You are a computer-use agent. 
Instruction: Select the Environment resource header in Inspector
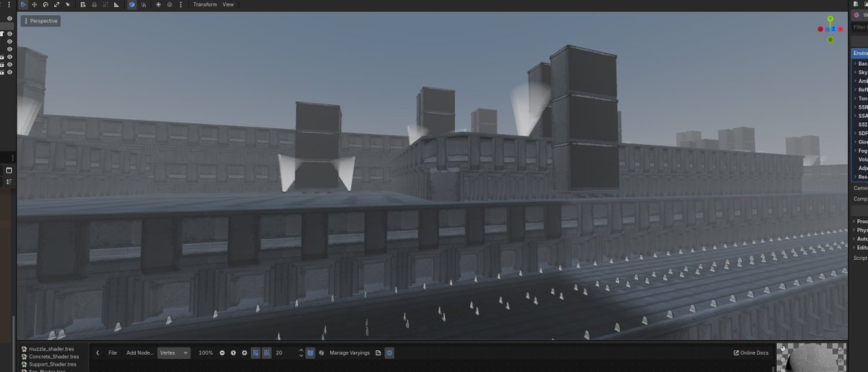[859, 53]
